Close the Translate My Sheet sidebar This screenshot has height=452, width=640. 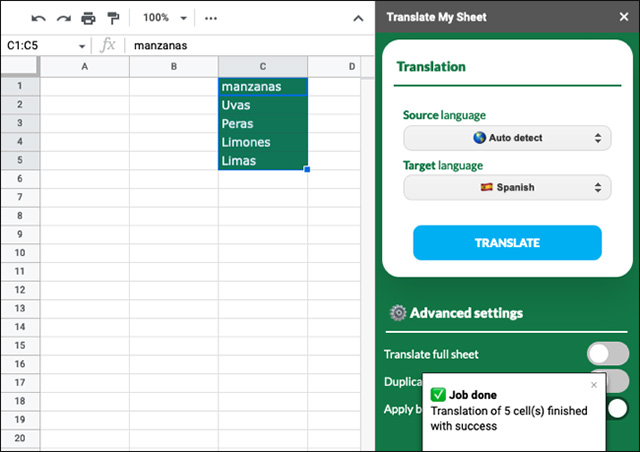[x=624, y=17]
